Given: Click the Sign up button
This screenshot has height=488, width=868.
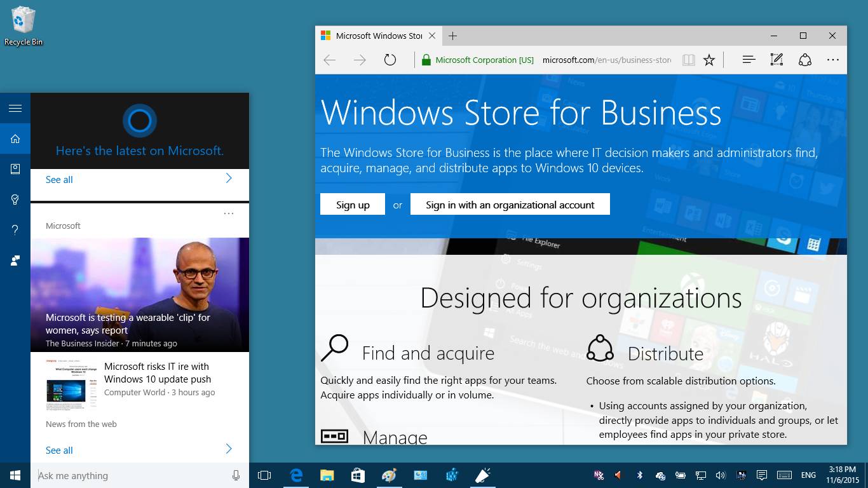Looking at the screenshot, I should [x=353, y=205].
